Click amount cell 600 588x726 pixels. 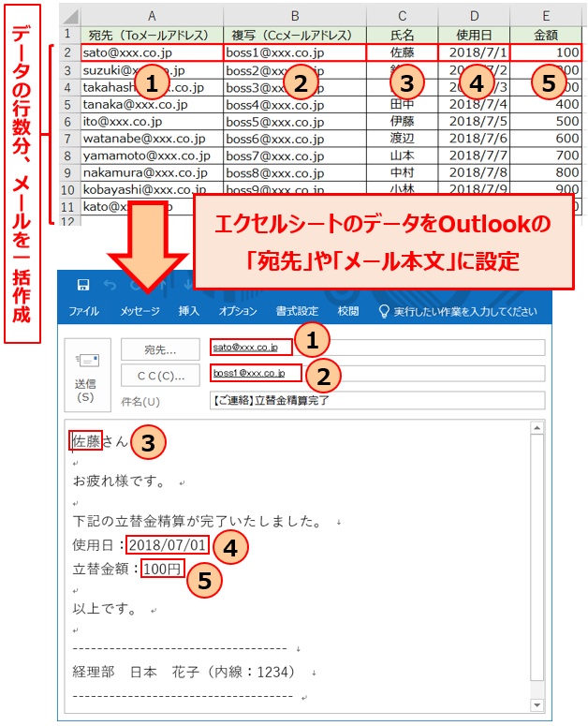(546, 139)
